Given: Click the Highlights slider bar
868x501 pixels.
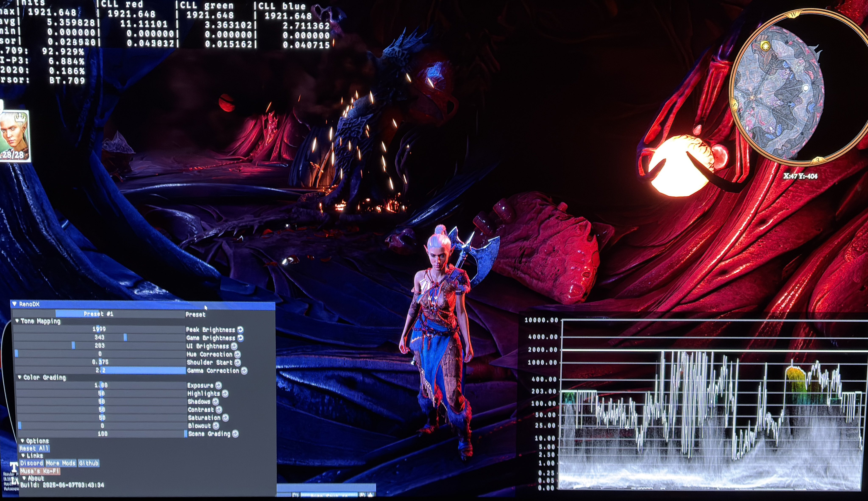Looking at the screenshot, I should (x=102, y=393).
